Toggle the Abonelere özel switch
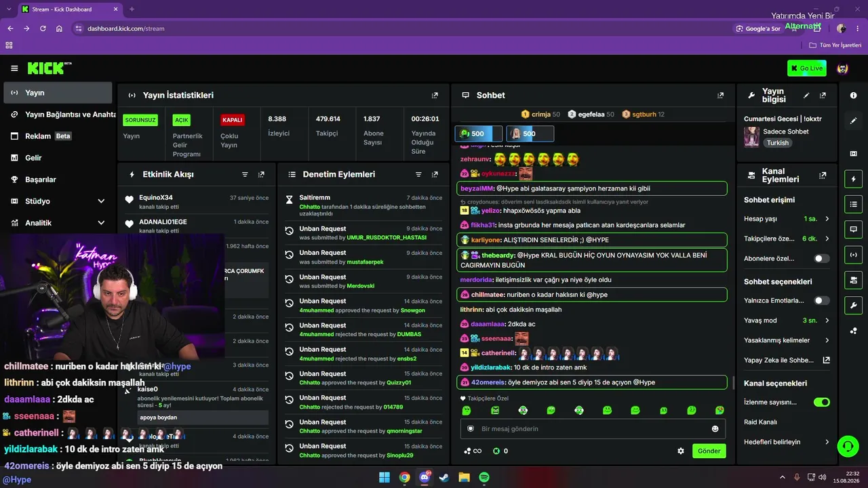This screenshot has width=868, height=488. point(821,258)
